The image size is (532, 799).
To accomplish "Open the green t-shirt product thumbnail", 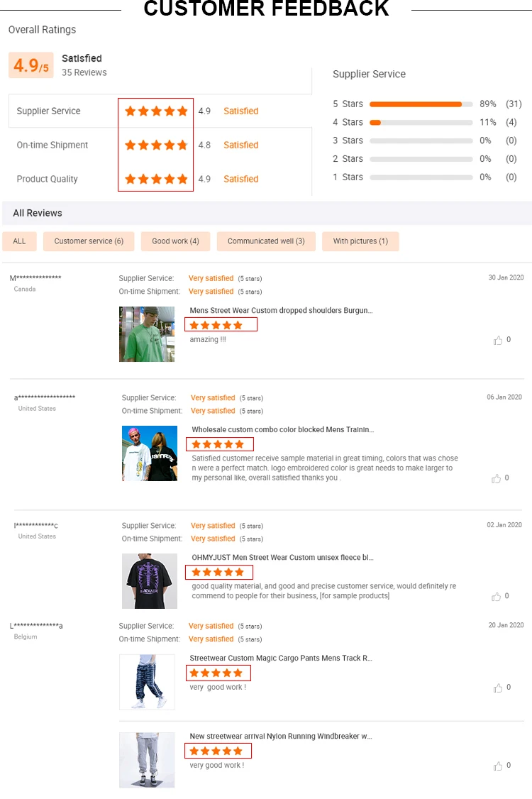I will (147, 334).
